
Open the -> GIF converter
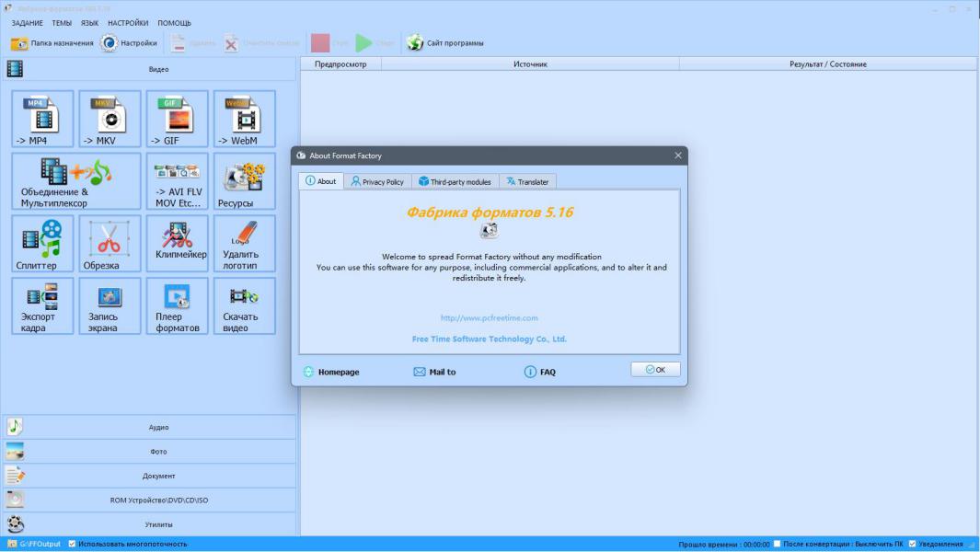click(x=178, y=119)
